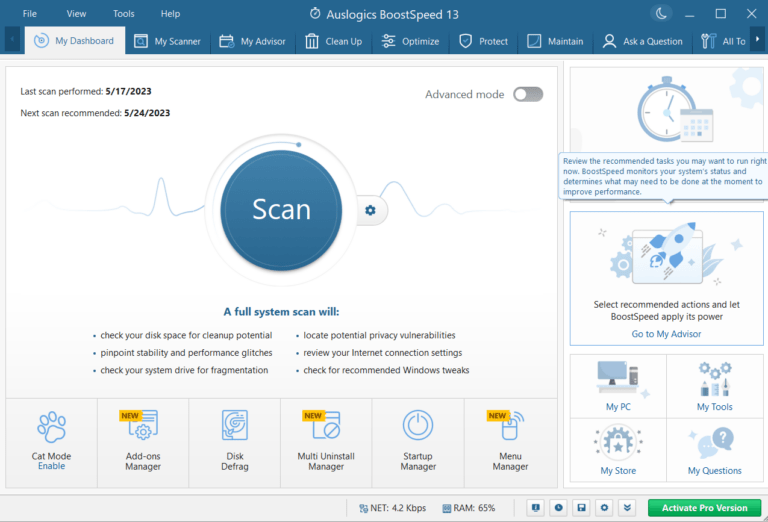The image size is (768, 522).
Task: Click Go to My Advisor link
Action: [x=666, y=334]
